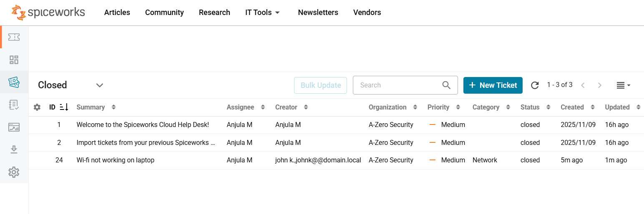Click the '1m ago' updated cell
This screenshot has height=214, width=644.
point(616,160)
